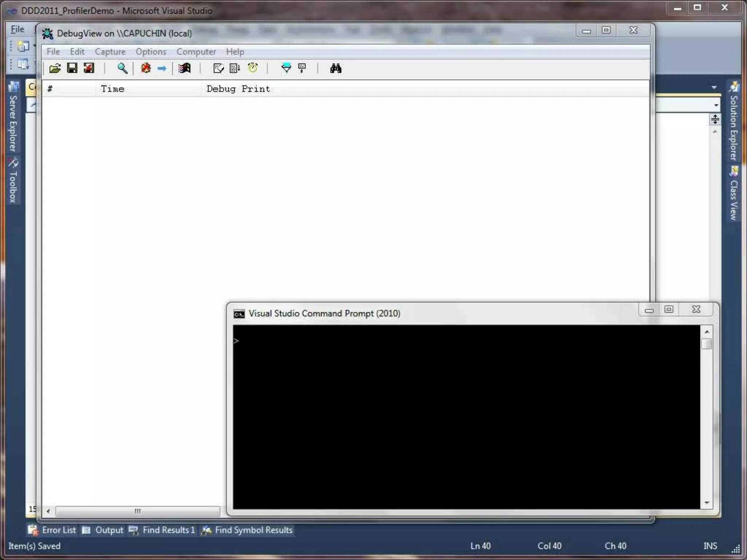Click the Save floppy disk icon
The image size is (747, 560).
72,68
